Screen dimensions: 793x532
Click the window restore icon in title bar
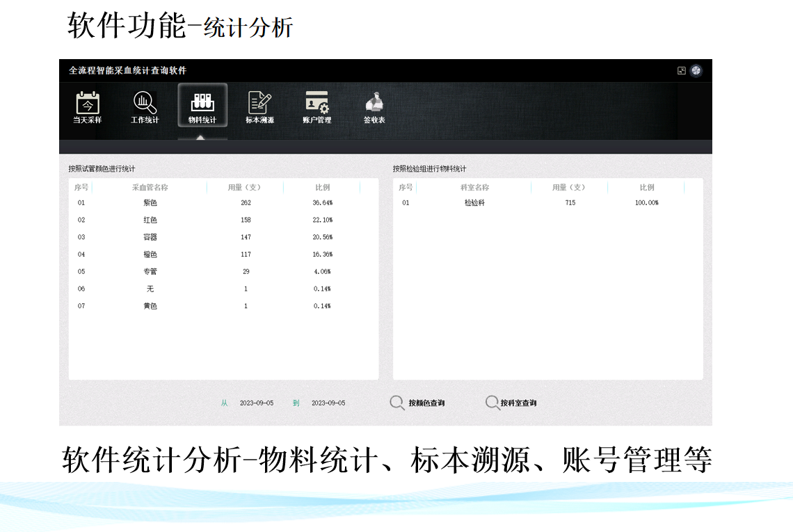coord(682,70)
